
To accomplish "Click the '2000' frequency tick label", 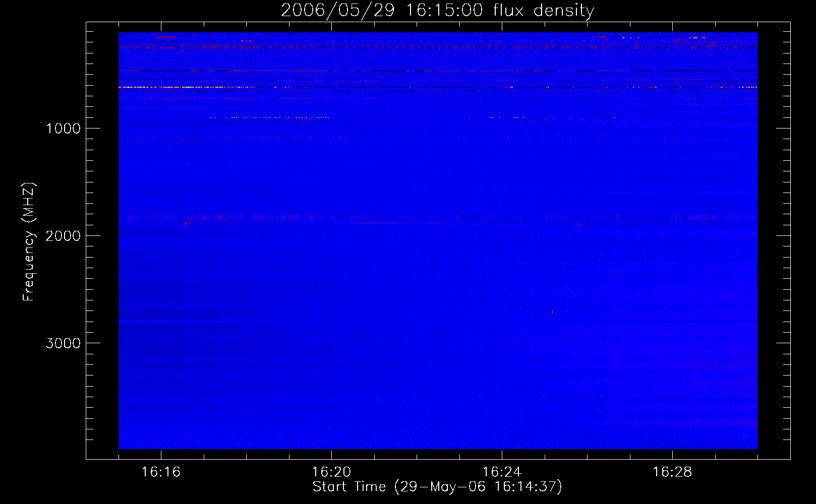I will [63, 236].
